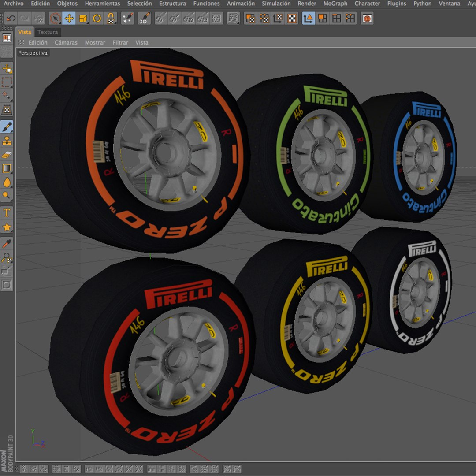Viewport: 476px width, 476px height.
Task: Click the single-view layout icon with orange square
Action: pos(322,19)
